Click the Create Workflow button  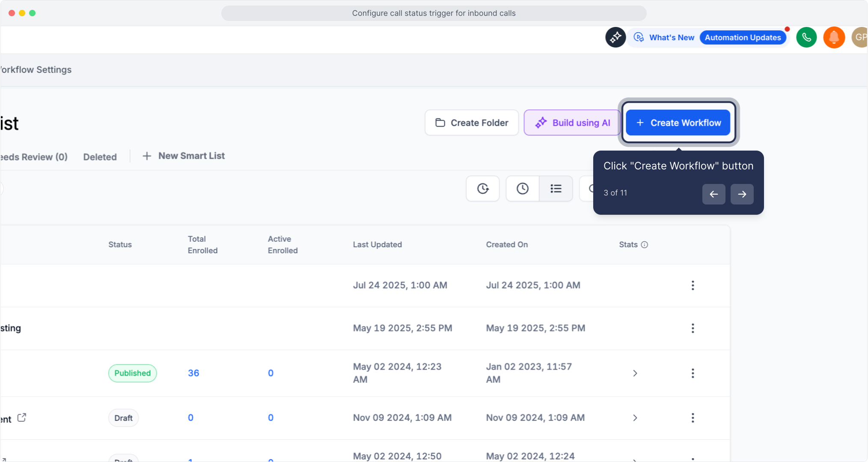tap(678, 123)
